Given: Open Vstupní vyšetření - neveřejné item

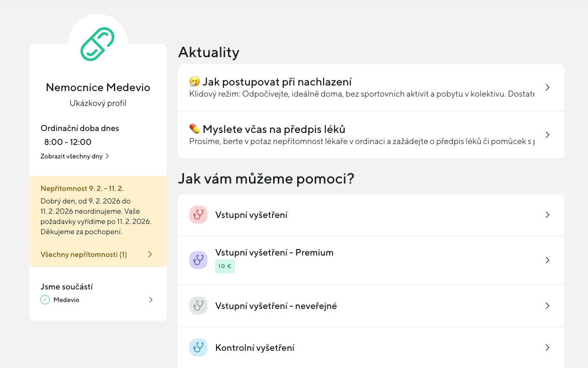Looking at the screenshot, I should coord(276,306).
